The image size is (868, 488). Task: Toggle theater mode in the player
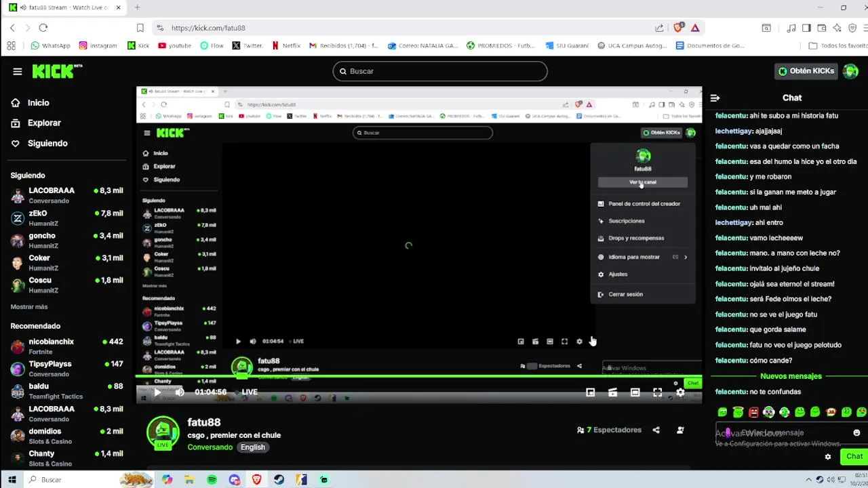[635, 392]
